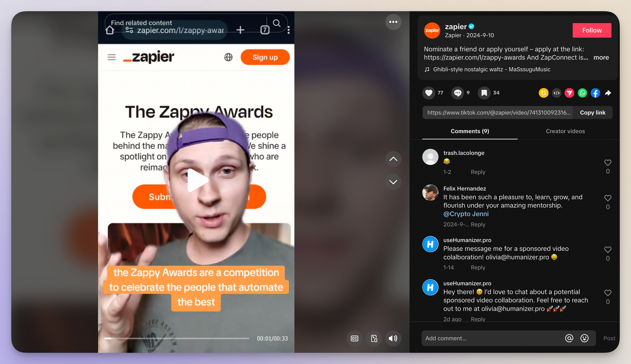The image size is (631, 364).
Task: Click the Sign up button on Zapier site
Action: [x=265, y=57]
